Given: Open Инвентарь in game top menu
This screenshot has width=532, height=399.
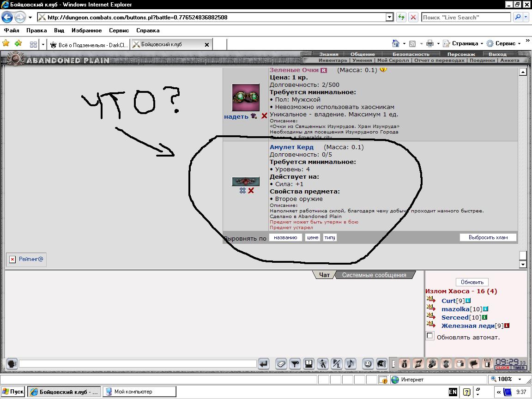Looking at the screenshot, I should coord(333,60).
